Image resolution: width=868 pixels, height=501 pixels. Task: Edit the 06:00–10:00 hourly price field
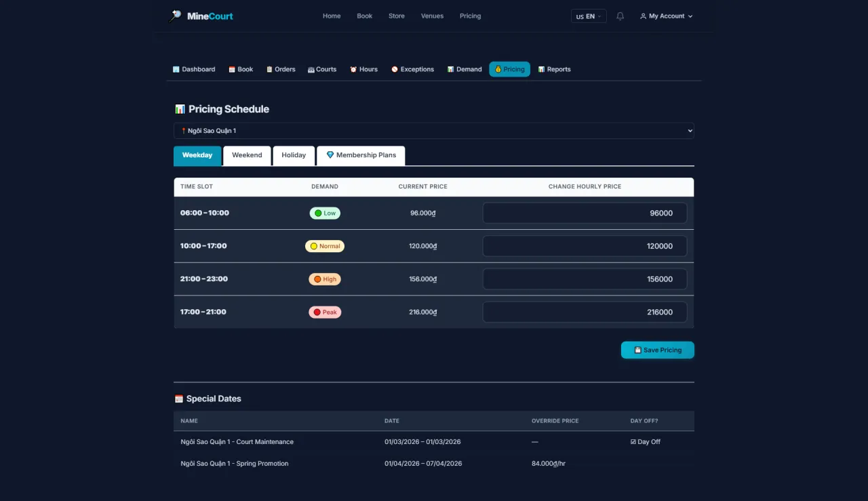tap(585, 213)
